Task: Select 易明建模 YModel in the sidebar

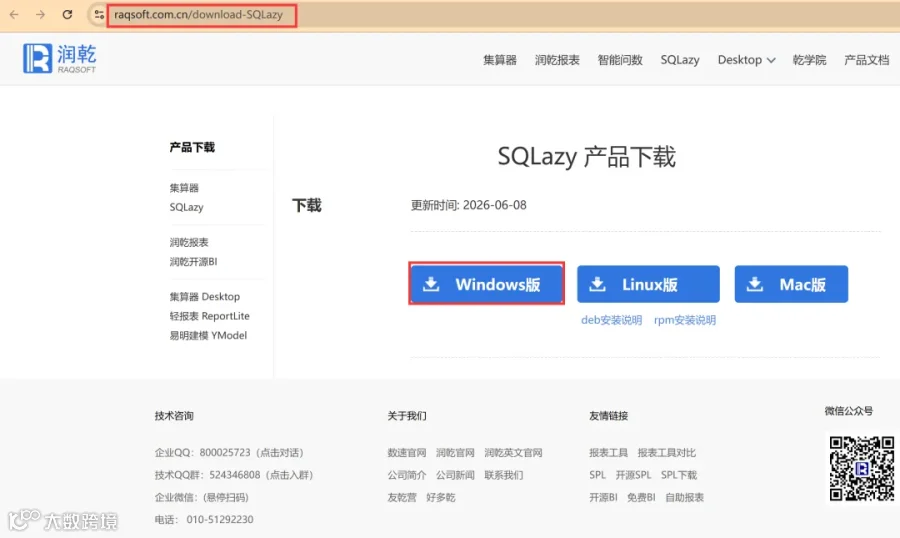Action: (208, 335)
